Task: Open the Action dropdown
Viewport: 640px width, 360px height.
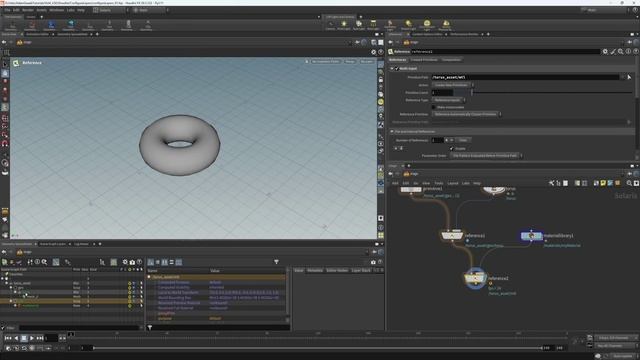Action: point(453,85)
